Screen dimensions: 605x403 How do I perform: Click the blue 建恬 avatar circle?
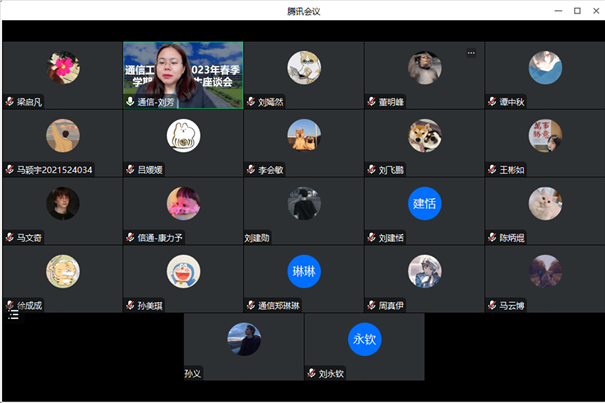(424, 203)
